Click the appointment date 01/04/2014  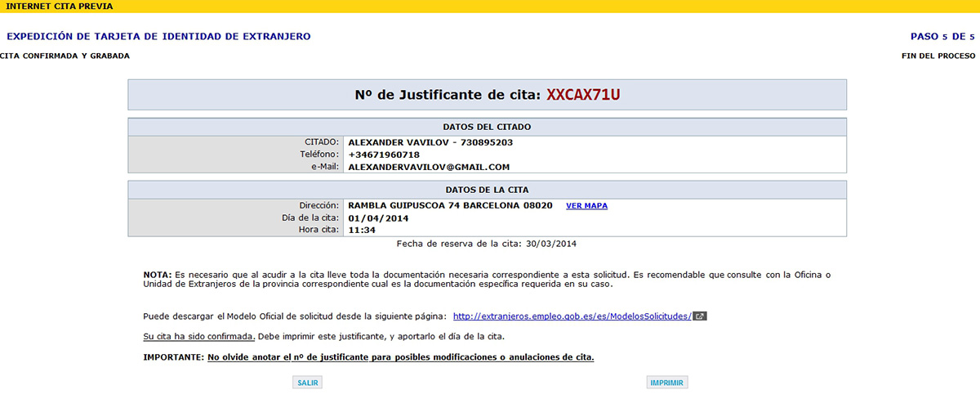coord(378,218)
